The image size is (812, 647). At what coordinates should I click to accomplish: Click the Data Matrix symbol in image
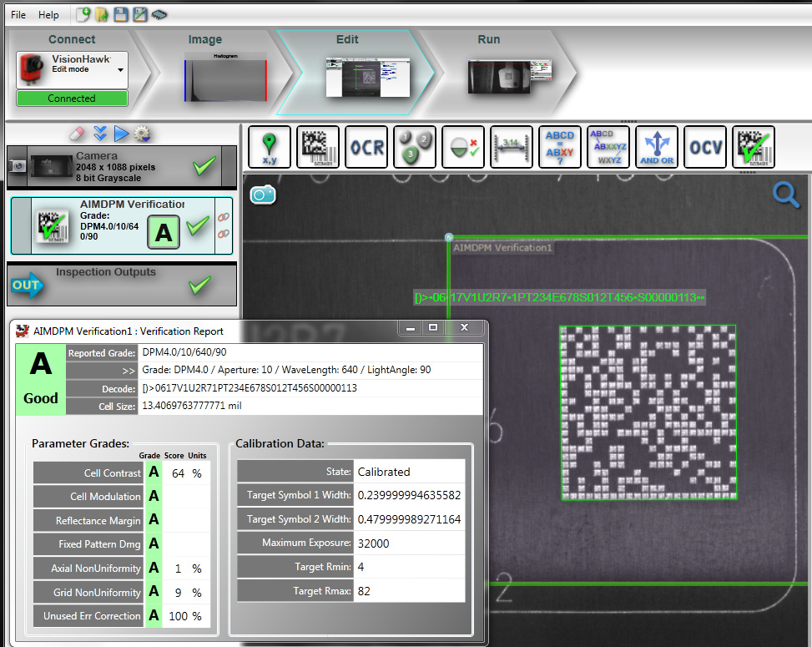648,412
